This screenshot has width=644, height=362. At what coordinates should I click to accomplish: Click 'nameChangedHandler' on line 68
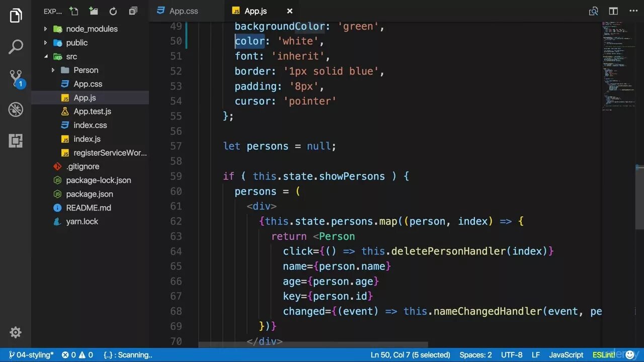(x=488, y=311)
